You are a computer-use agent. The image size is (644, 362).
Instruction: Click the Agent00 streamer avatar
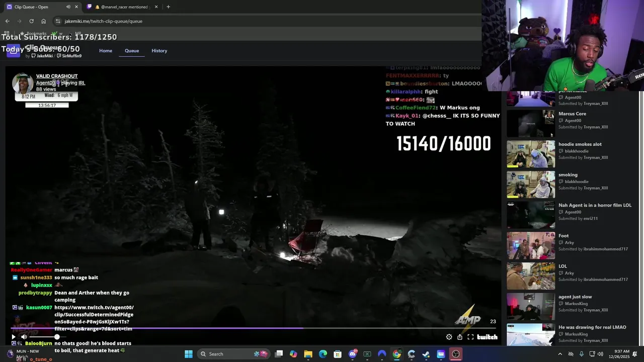pos(23,83)
